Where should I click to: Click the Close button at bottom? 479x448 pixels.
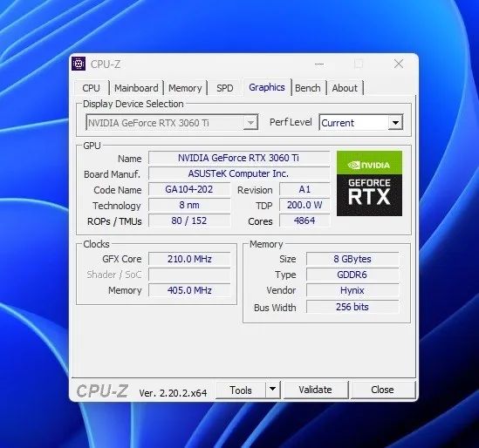click(x=382, y=390)
